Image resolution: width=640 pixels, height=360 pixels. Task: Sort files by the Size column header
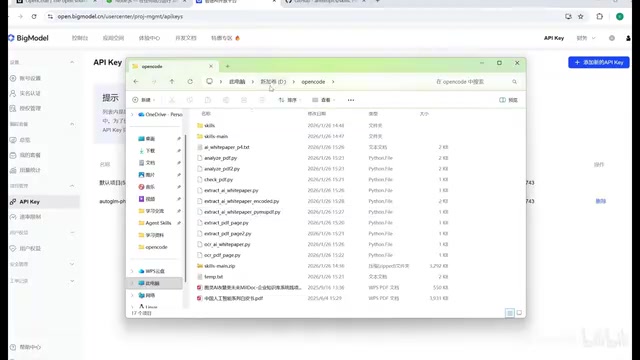point(424,114)
